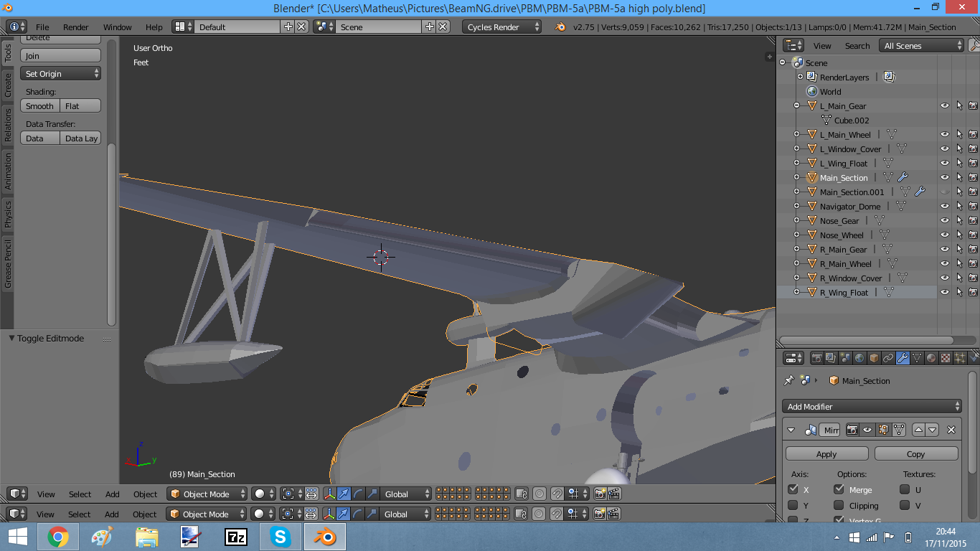The width and height of the screenshot is (980, 551).
Task: Open Cycles Render engine dropdown
Action: [502, 27]
